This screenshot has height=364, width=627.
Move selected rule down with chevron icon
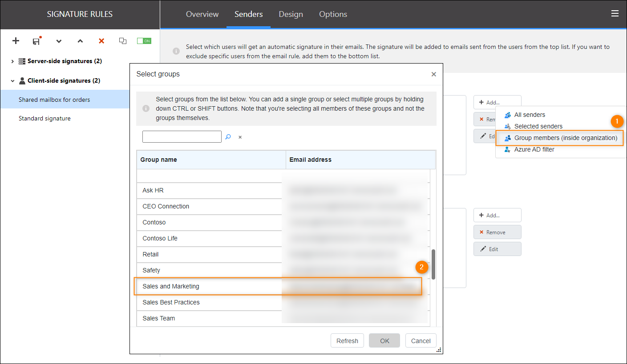(x=59, y=41)
